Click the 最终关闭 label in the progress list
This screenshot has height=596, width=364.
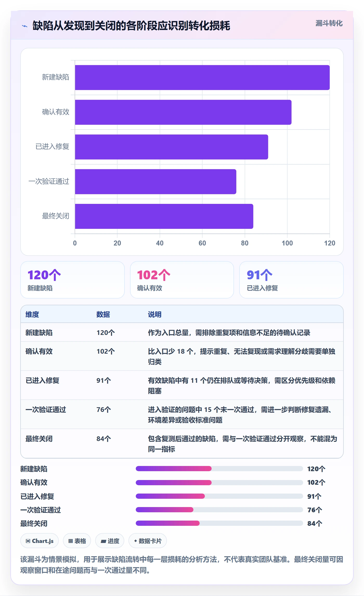34,523
